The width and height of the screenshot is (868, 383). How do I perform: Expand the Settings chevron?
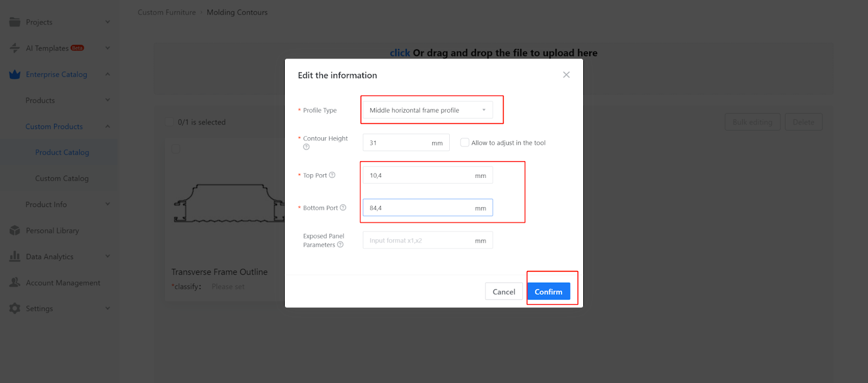pyautogui.click(x=107, y=309)
